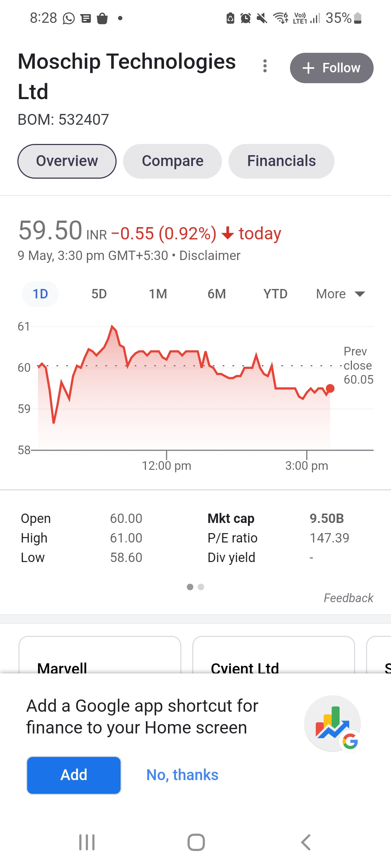The image size is (391, 868).
Task: Tap the Android back navigation icon
Action: [x=306, y=842]
